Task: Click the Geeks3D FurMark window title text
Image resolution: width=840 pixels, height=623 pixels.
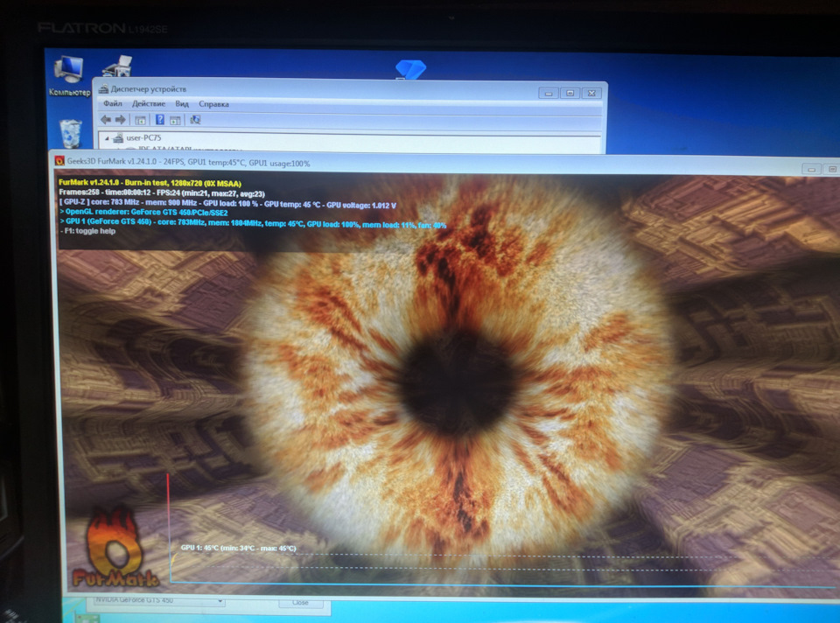Action: click(x=188, y=162)
